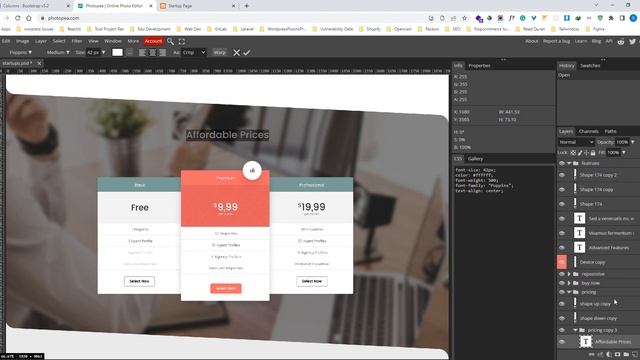
Task: Hide the shape down copy layer
Action: (562, 318)
